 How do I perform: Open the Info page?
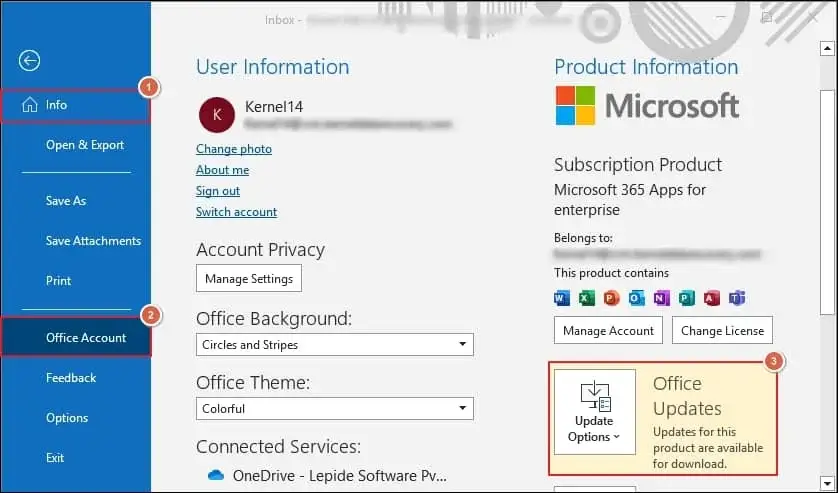pos(75,105)
